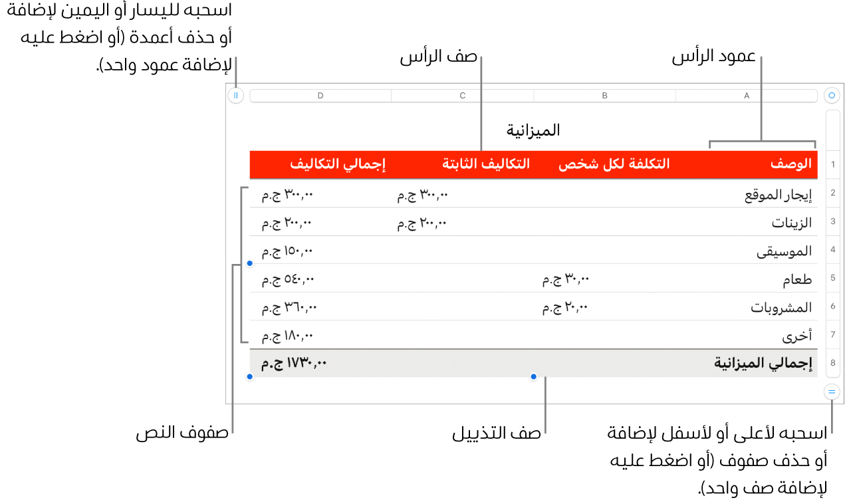This screenshot has width=845, height=504.
Task: Select column C header tab
Action: [x=463, y=96]
